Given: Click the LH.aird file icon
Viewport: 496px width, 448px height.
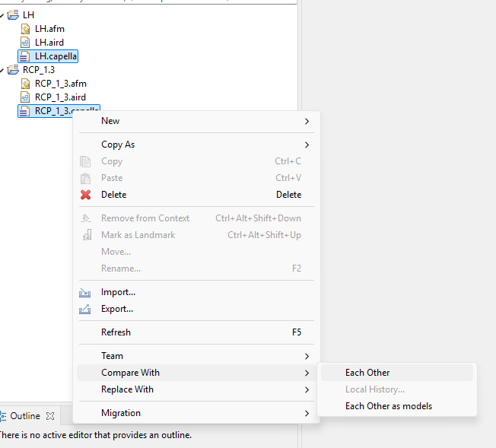Looking at the screenshot, I should pyautogui.click(x=24, y=43).
